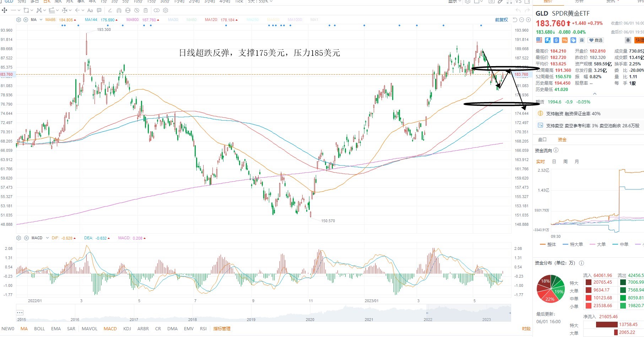Select the comment bubble annotation tool
The image size is (644, 337).
click(x=99, y=10)
